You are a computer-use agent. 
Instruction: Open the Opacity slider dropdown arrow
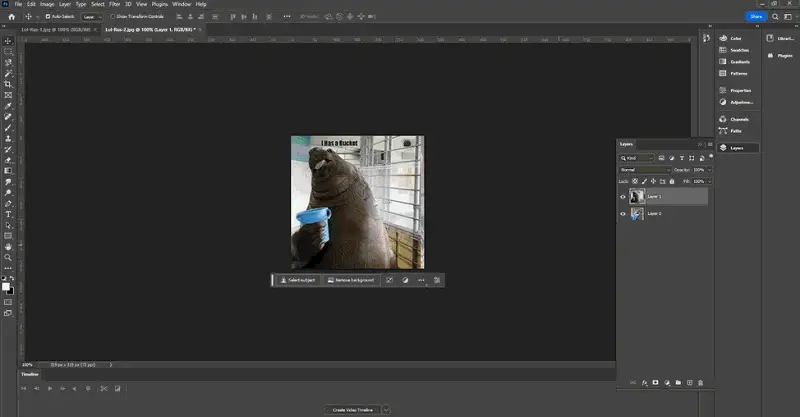tap(710, 169)
